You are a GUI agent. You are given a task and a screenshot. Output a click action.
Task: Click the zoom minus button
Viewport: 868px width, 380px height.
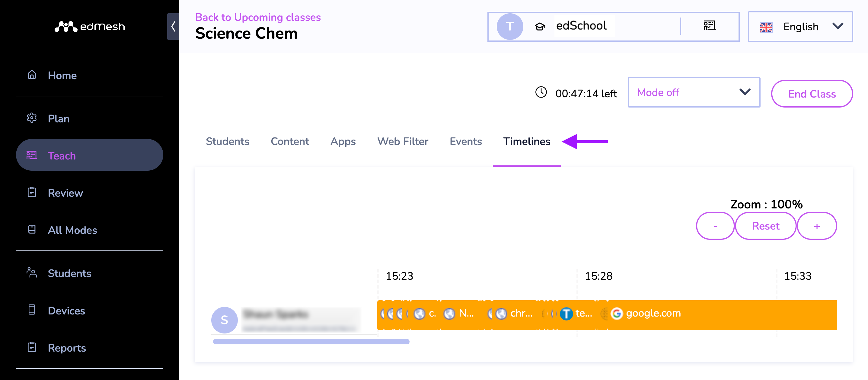pyautogui.click(x=715, y=226)
